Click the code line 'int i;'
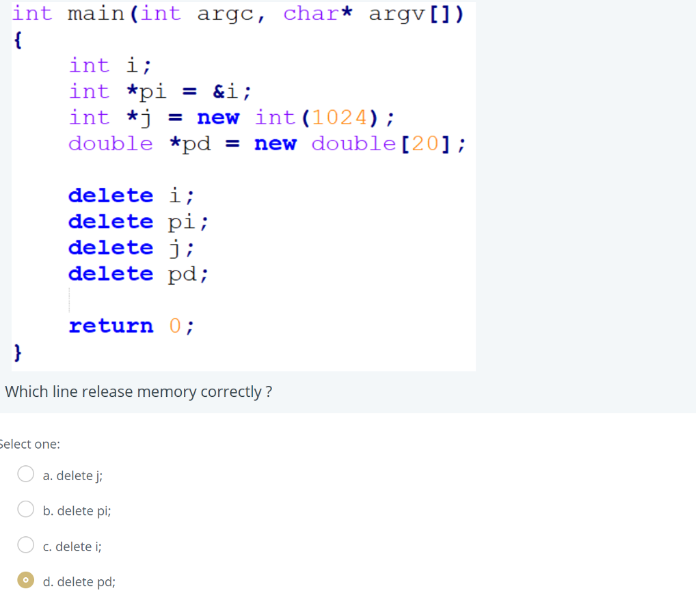This screenshot has height=612, width=700. coord(110,66)
